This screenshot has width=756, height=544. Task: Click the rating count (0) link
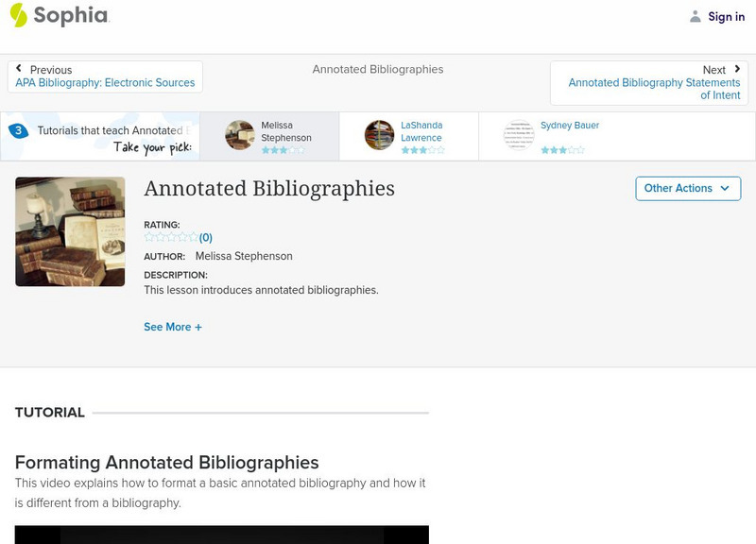point(206,238)
